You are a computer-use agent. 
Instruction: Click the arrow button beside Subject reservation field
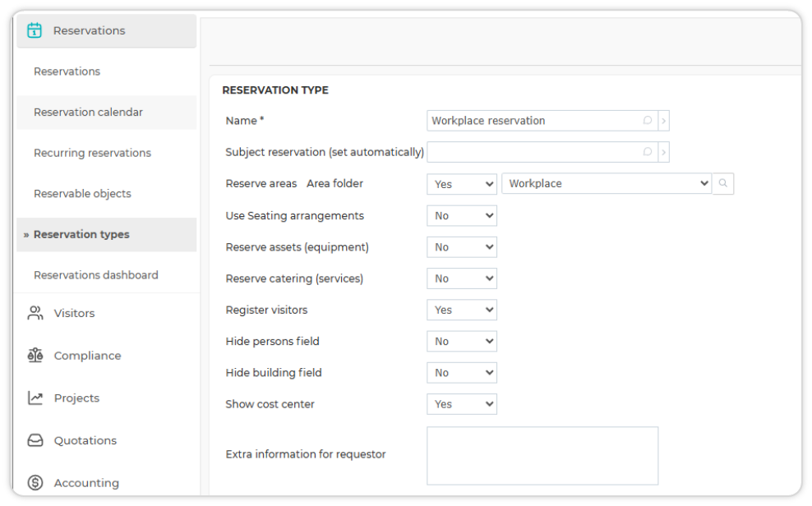(x=663, y=152)
